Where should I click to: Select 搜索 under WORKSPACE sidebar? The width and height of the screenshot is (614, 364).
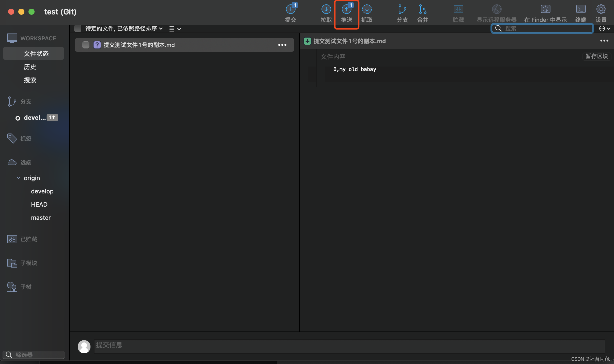click(30, 80)
